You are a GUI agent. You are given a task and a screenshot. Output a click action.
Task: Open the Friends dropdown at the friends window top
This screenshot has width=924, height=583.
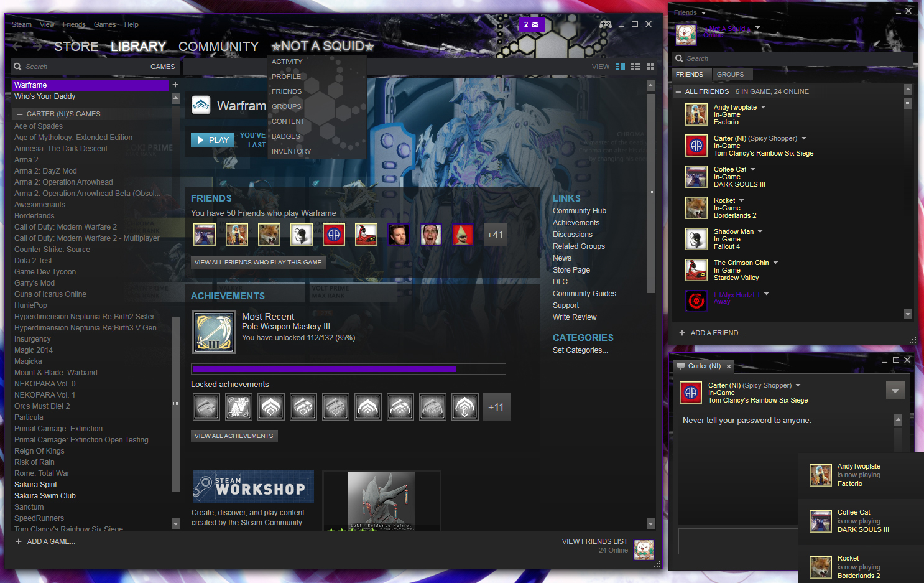pyautogui.click(x=689, y=12)
